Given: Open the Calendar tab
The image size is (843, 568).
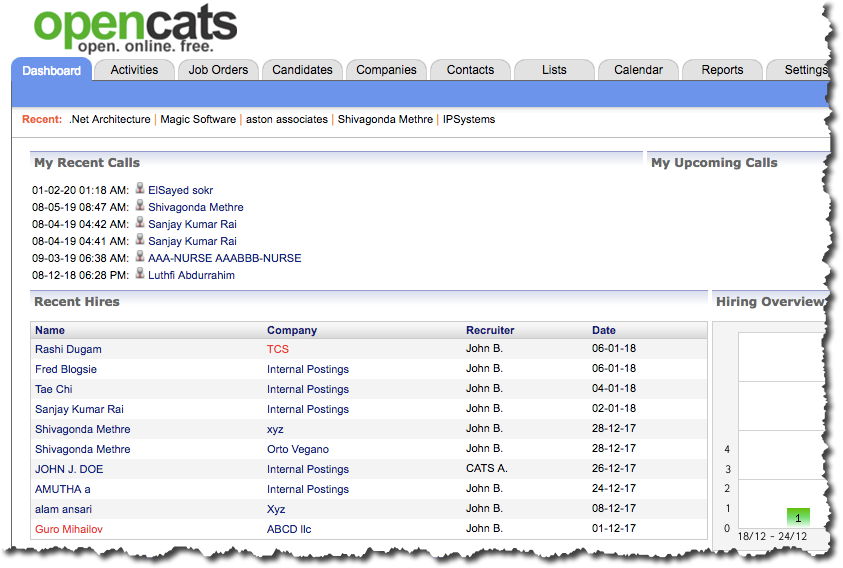Looking at the screenshot, I should [x=638, y=70].
